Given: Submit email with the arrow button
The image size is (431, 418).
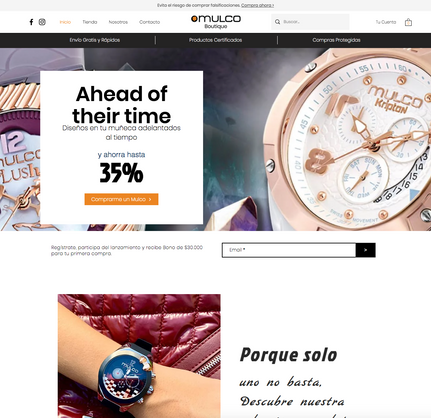Looking at the screenshot, I should pos(366,250).
